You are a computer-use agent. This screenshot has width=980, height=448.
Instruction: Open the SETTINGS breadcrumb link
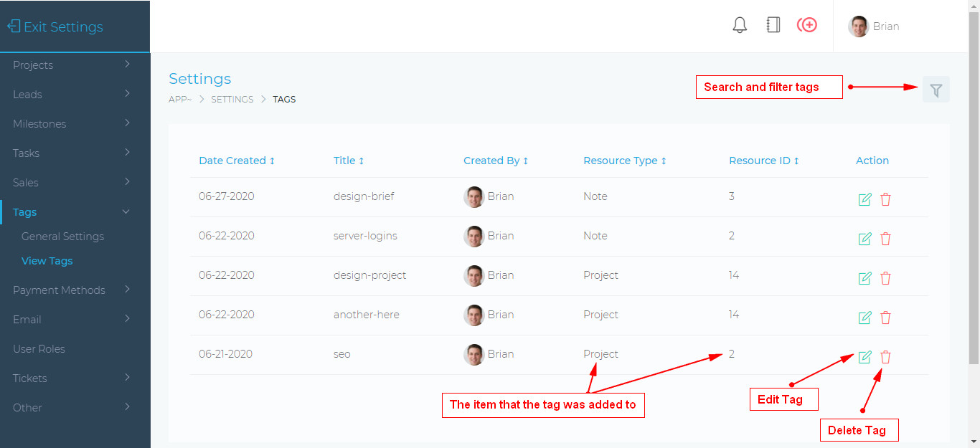(x=232, y=99)
